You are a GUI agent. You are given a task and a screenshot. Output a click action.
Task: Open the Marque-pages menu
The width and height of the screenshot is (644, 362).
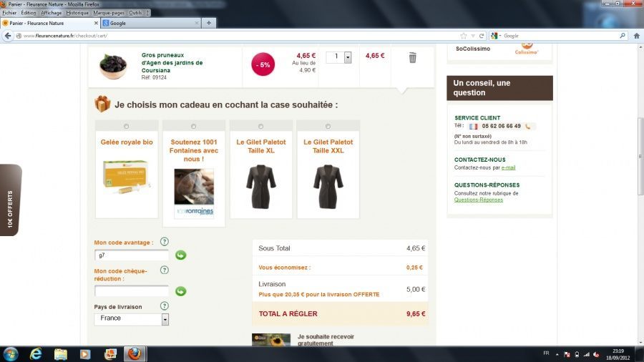[x=109, y=13]
